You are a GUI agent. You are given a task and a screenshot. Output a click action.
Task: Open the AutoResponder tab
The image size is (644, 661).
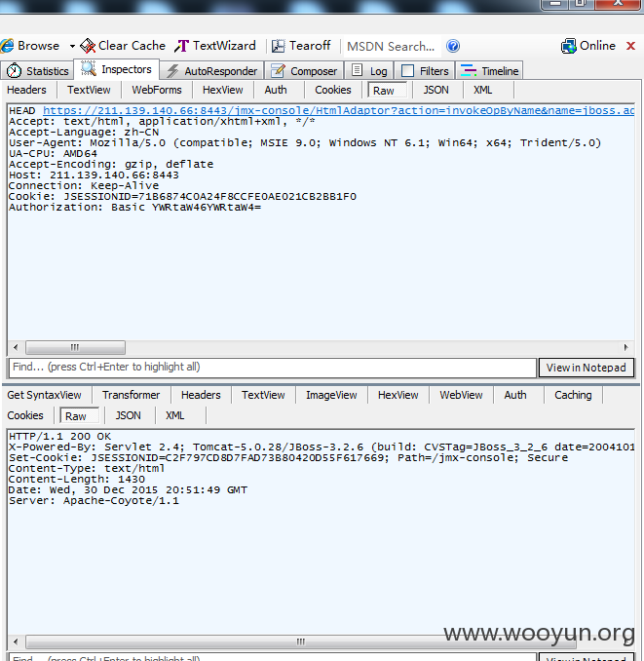coord(211,71)
